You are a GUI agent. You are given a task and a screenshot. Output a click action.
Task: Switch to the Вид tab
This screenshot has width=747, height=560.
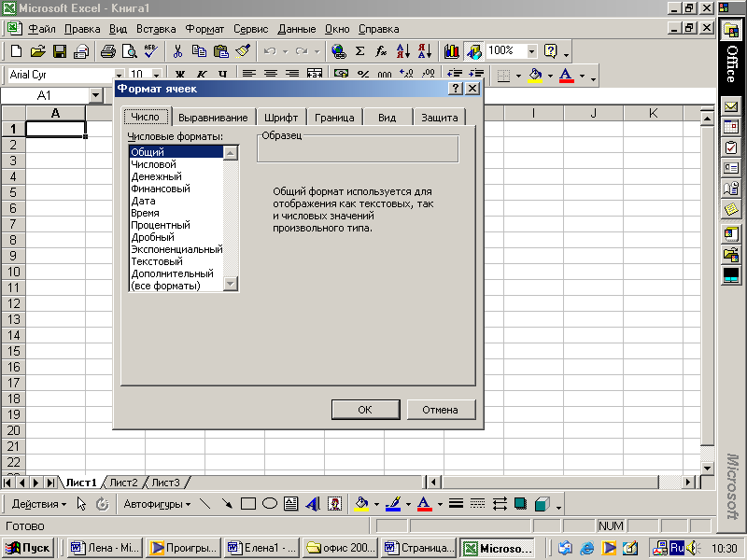[388, 118]
